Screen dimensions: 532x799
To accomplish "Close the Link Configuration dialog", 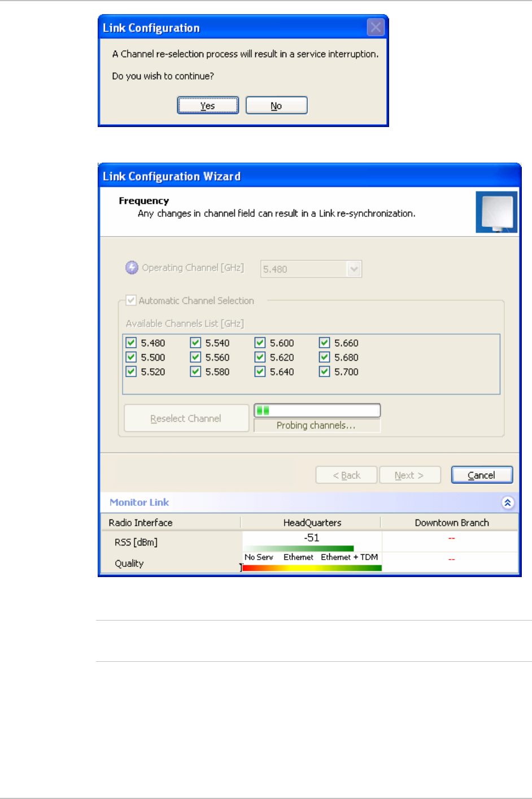I will pyautogui.click(x=376, y=27).
